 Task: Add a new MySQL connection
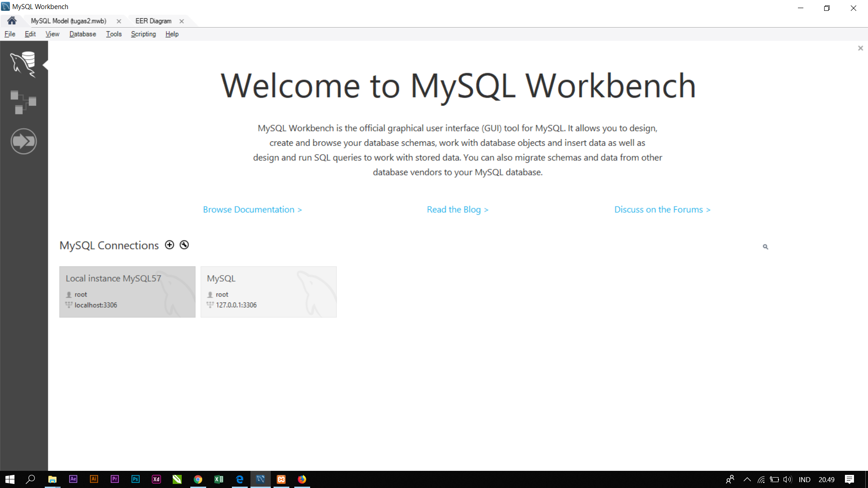pos(170,245)
